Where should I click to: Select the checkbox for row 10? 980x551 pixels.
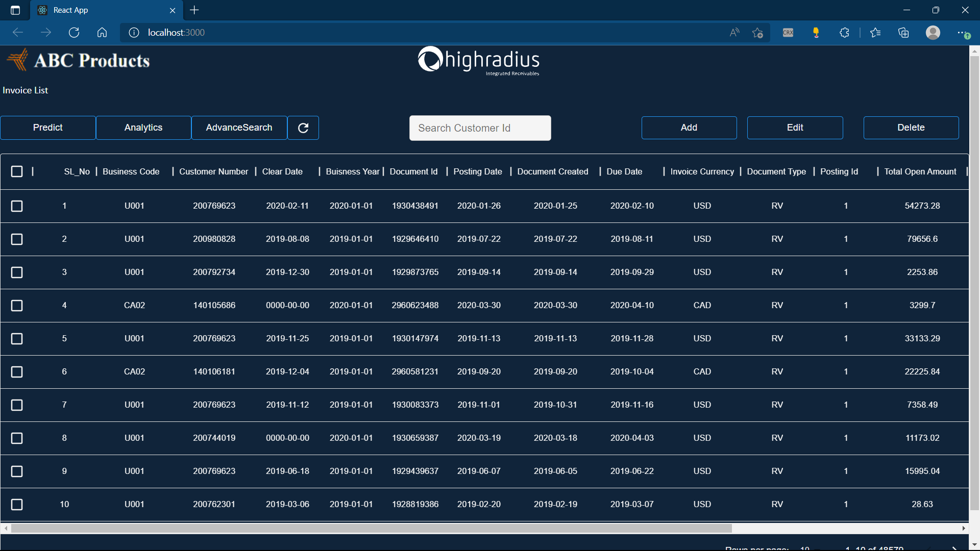tap(17, 505)
